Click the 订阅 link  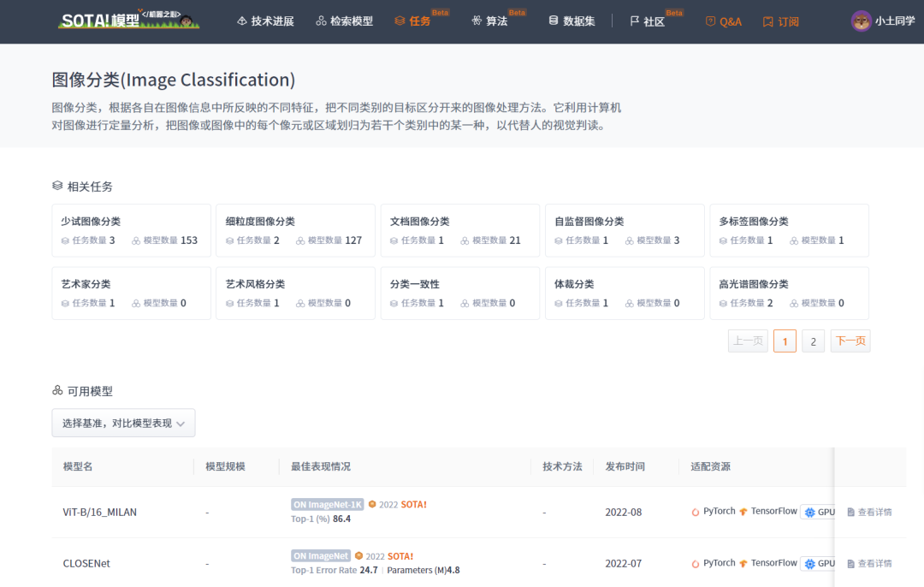tap(781, 21)
